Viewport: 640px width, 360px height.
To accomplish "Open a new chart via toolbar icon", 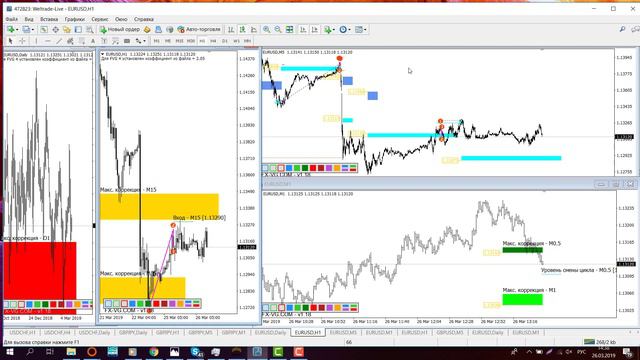I will [10, 29].
